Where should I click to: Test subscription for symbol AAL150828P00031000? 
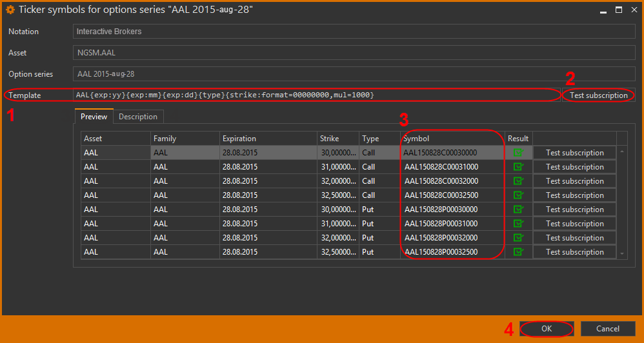574,224
